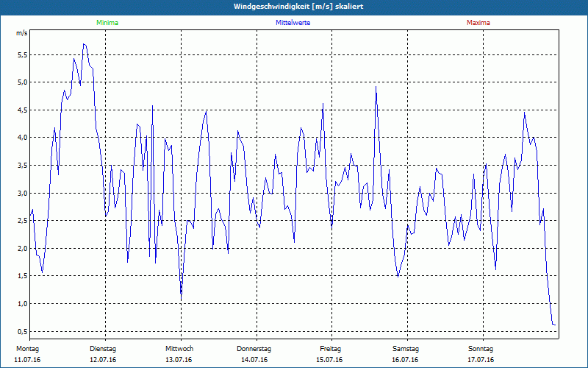The height and width of the screenshot is (368, 588).
Task: Click the 0,5 y-axis value
Action: pyautogui.click(x=22, y=331)
